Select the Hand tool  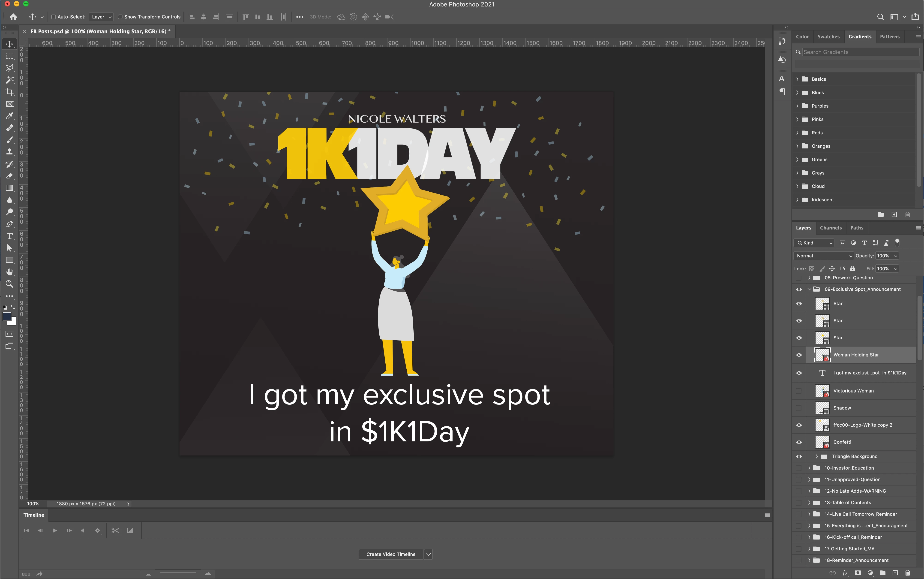(9, 272)
